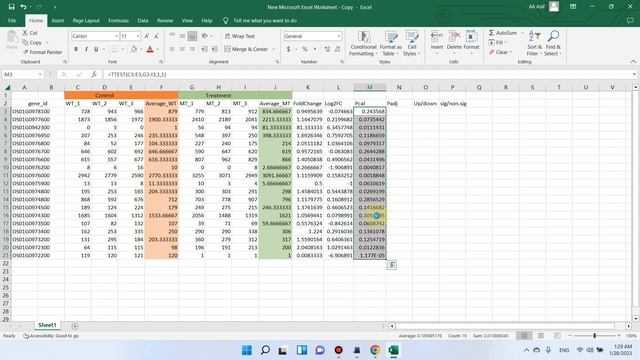Open Google Chrome from taskbar
The width and height of the screenshot is (640, 360).
pyautogui.click(x=375, y=350)
